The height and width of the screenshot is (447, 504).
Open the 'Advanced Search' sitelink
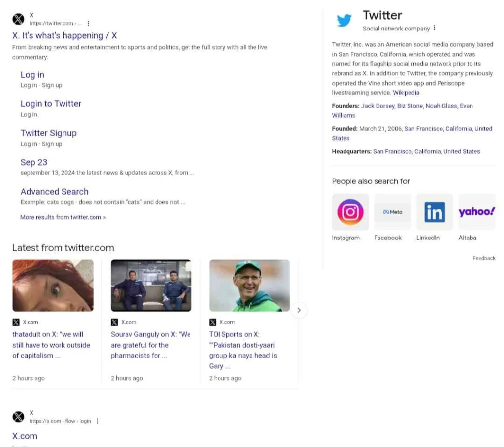(x=54, y=192)
